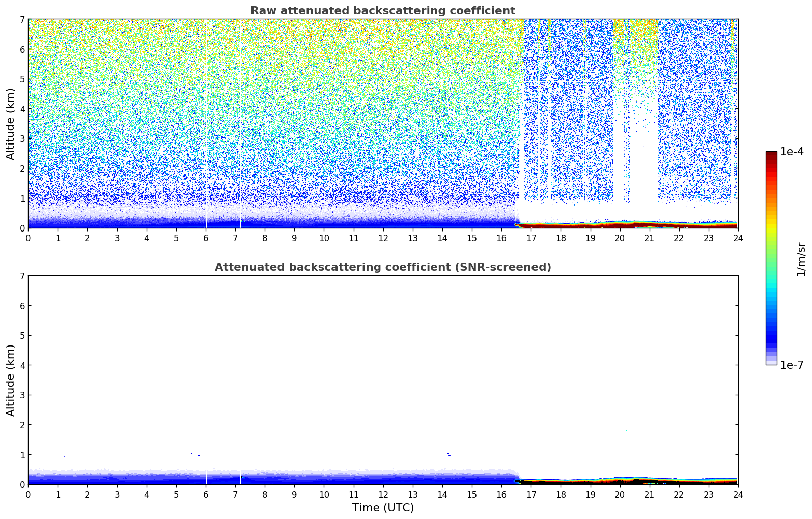Screen dimensions: 812x519
Task: Click the title "Raw attenuated backscattering coefficient"
Action: (383, 11)
